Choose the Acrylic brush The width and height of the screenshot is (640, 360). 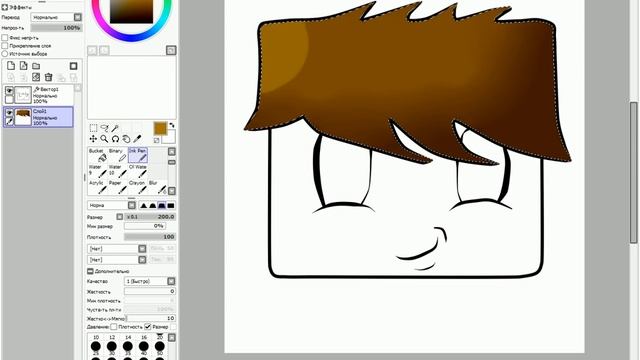tap(98, 187)
